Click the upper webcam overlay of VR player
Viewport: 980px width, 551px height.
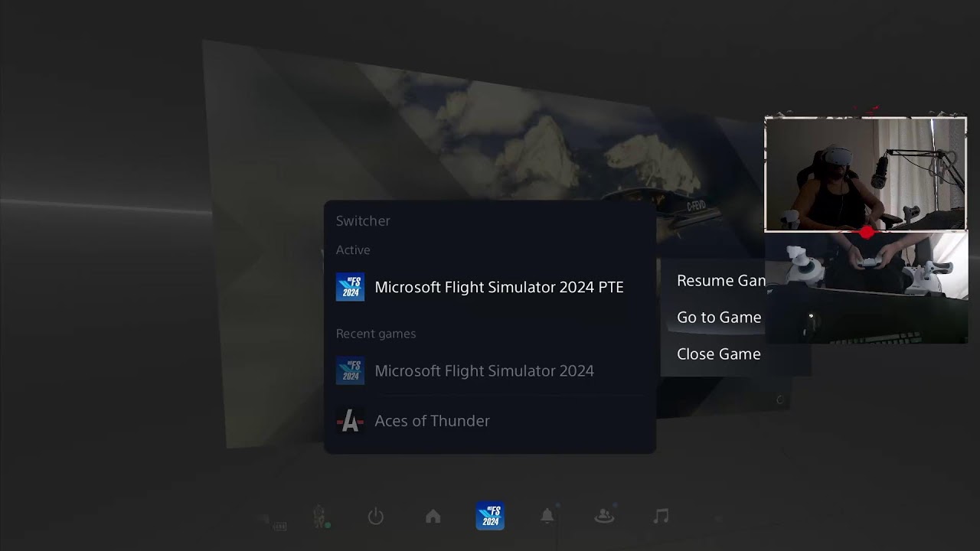[x=865, y=174]
